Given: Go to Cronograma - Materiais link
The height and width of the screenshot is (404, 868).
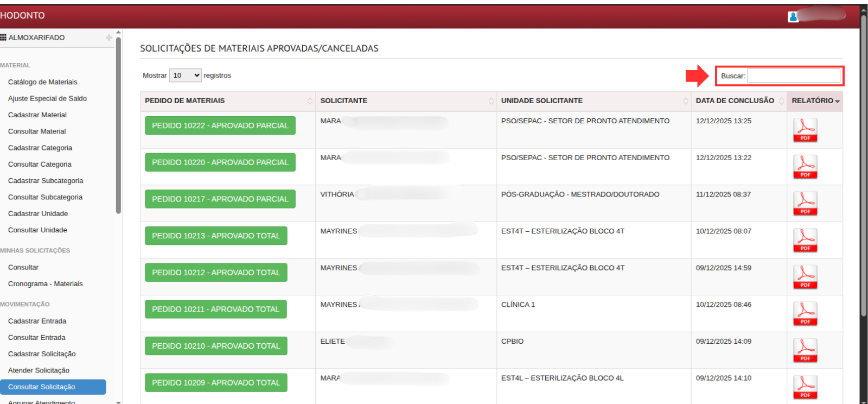Looking at the screenshot, I should [x=46, y=284].
